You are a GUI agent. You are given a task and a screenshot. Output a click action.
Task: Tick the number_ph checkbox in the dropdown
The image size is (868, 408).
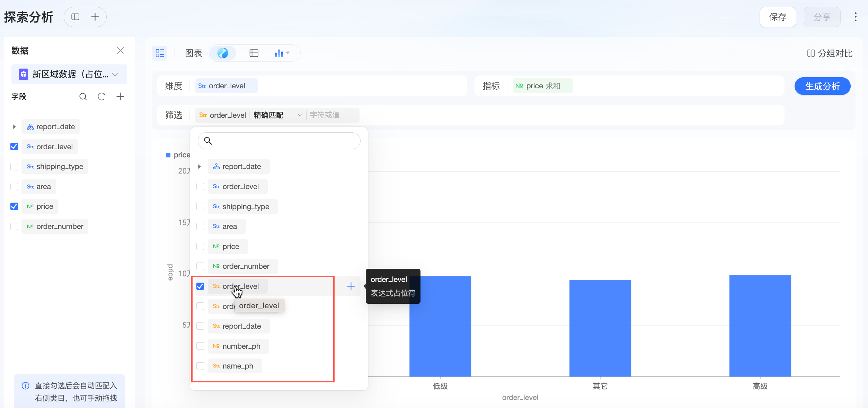(x=200, y=346)
